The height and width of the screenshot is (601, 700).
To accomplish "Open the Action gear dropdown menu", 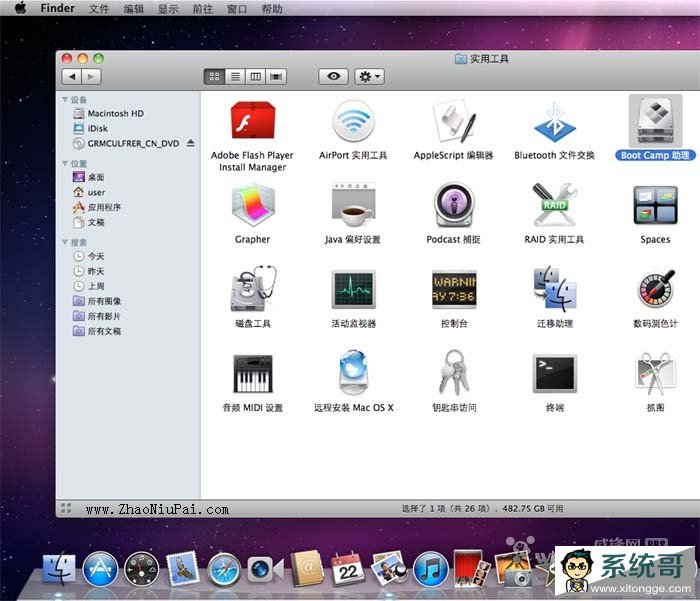I will coord(370,77).
